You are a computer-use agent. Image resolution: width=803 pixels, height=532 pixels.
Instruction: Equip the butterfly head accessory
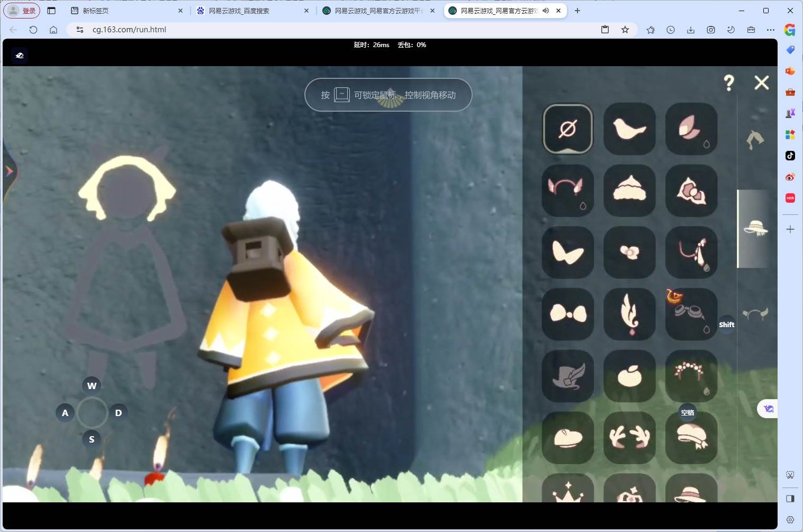click(x=567, y=252)
